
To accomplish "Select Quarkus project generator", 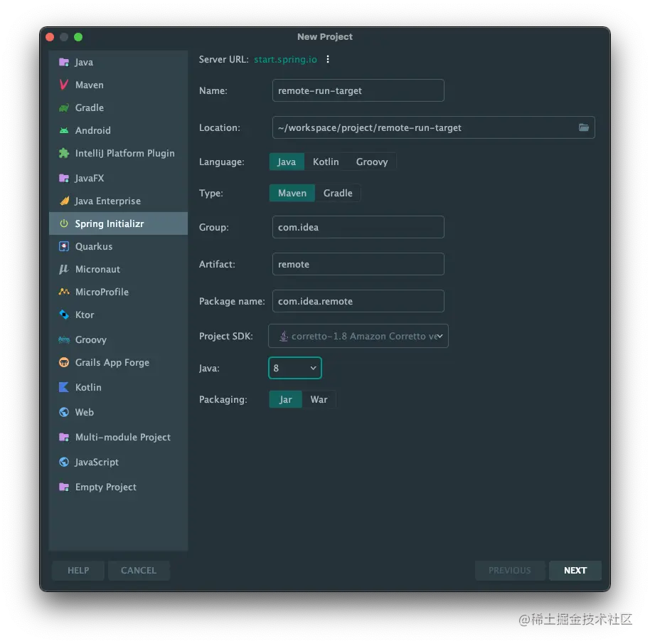I will point(118,246).
